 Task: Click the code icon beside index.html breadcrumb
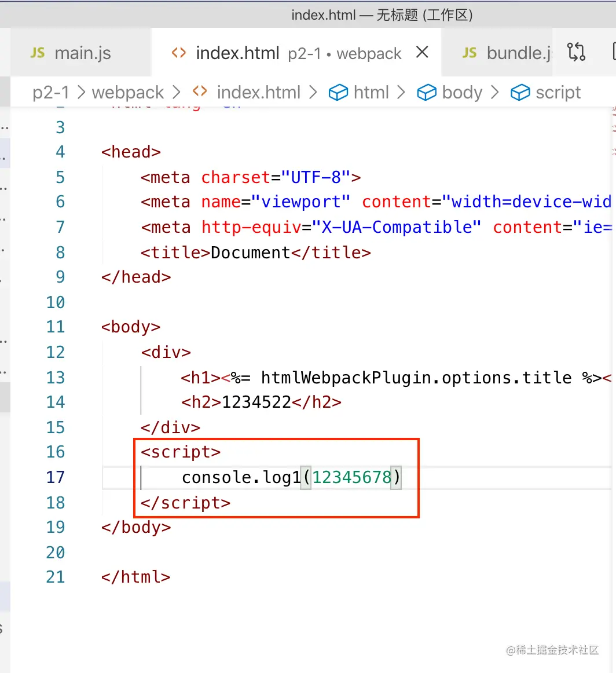pos(200,92)
